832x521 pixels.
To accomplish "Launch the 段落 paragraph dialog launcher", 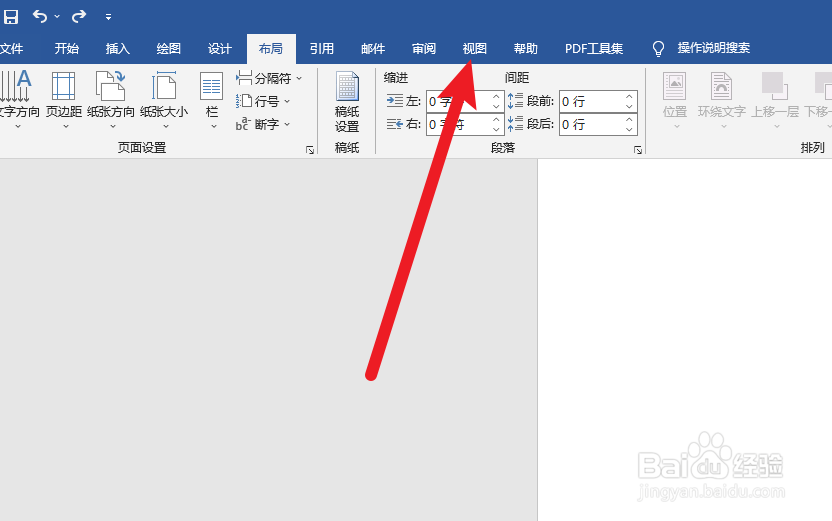I will (638, 150).
